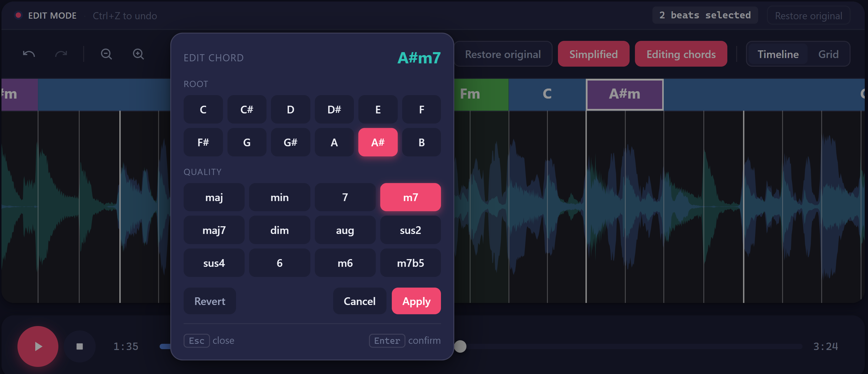
Task: Revert the chord edit
Action: (210, 301)
